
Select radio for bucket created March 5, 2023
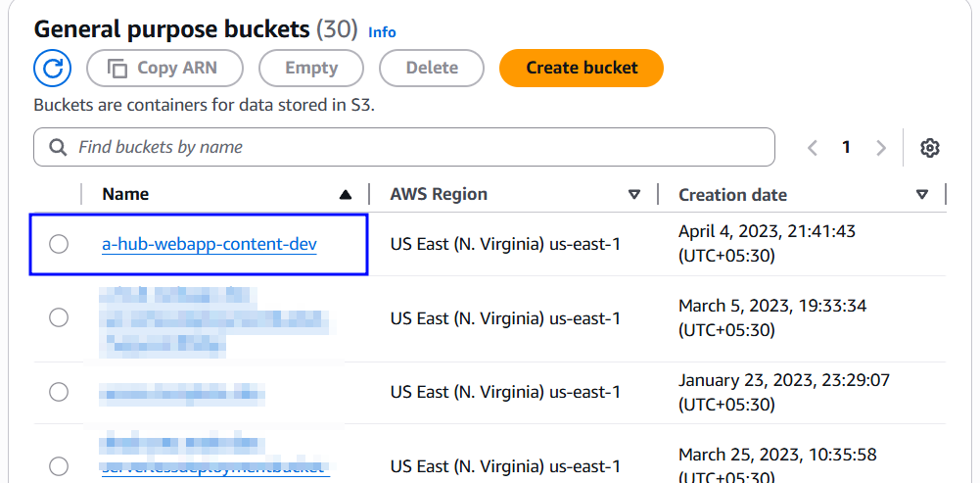[x=59, y=317]
